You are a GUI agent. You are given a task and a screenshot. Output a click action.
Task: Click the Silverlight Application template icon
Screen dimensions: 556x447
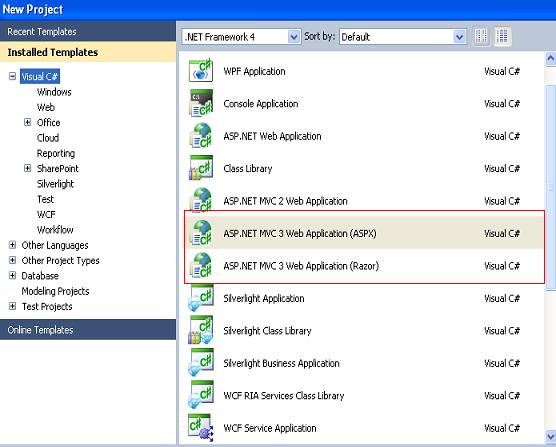coord(201,298)
